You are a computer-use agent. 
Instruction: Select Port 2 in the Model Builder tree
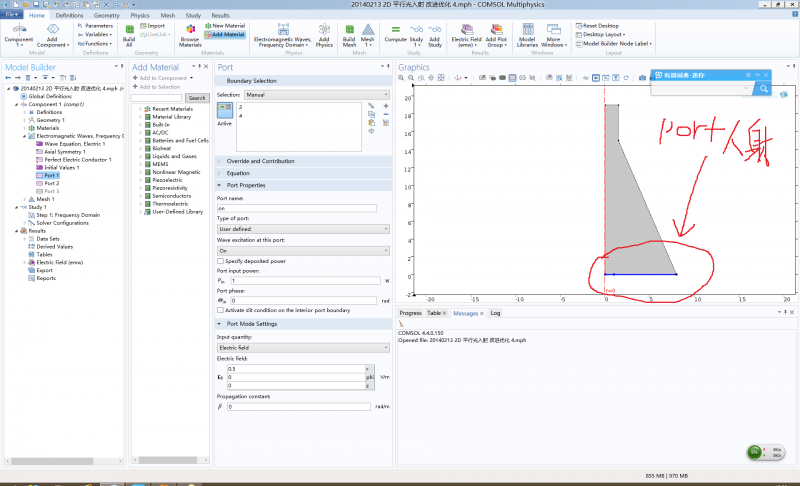tap(51, 183)
